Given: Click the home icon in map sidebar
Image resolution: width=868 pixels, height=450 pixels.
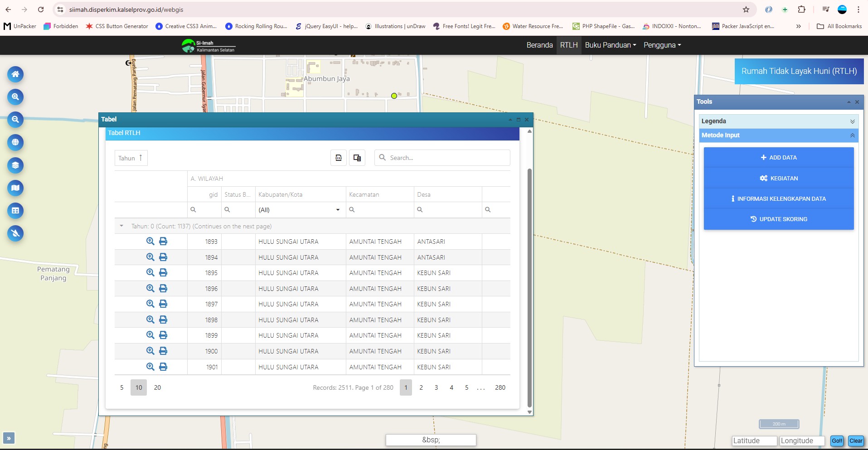Looking at the screenshot, I should (15, 74).
